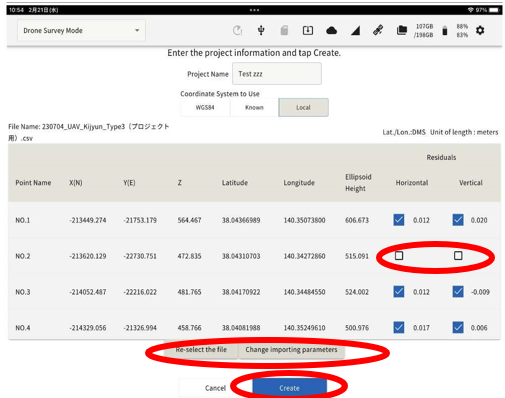Image resolution: width=505 pixels, height=398 pixels.
Task: Tap the Horizontal residuals header
Action: [412, 183]
